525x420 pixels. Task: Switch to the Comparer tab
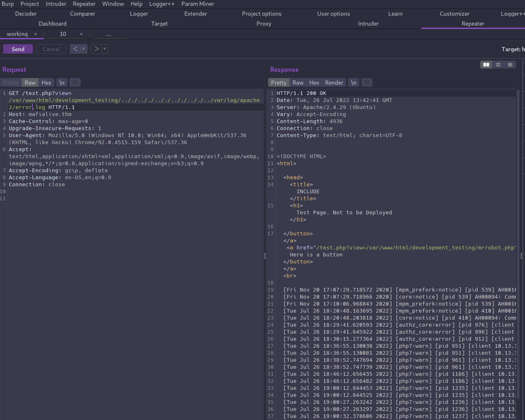[83, 14]
